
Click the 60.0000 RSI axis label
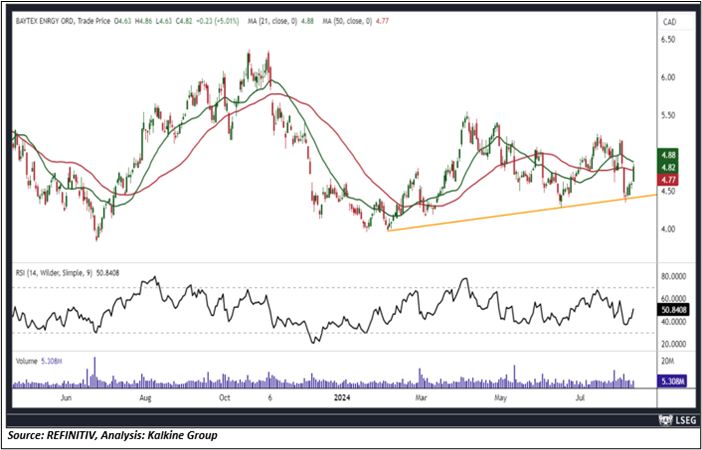[673, 299]
